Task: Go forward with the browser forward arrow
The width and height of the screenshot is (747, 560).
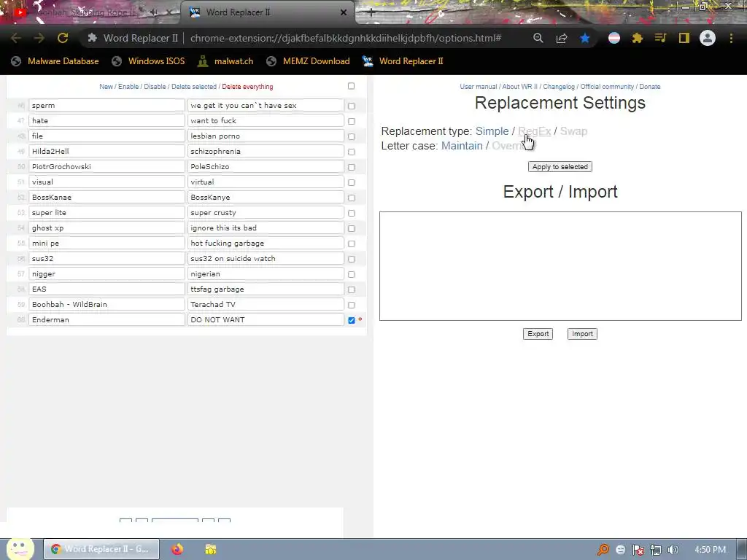Action: point(39,38)
